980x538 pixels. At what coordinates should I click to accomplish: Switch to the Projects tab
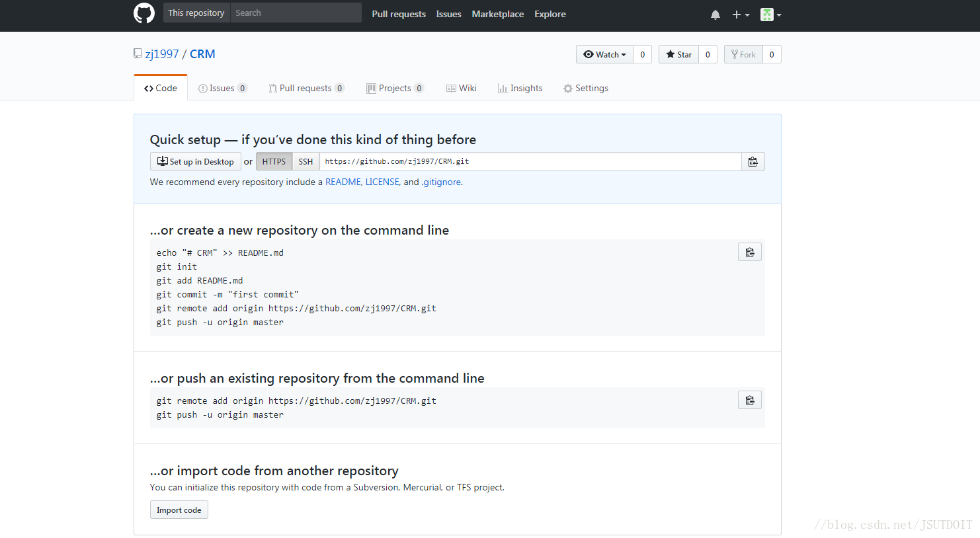click(395, 88)
